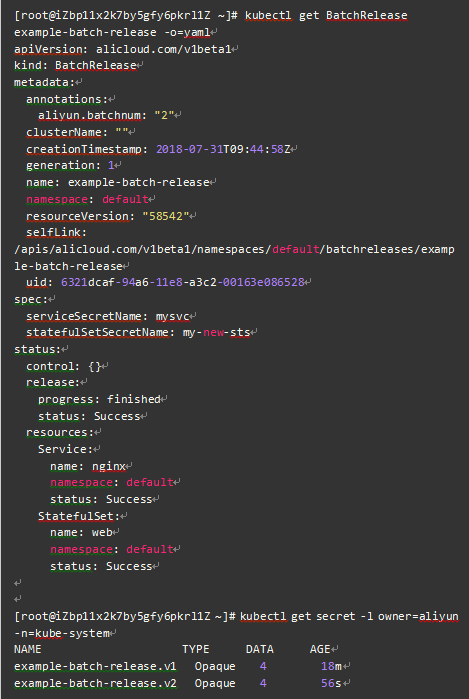Click the '-n=kube-system' flag
Viewport: 469px width, 699px height.
62,633
